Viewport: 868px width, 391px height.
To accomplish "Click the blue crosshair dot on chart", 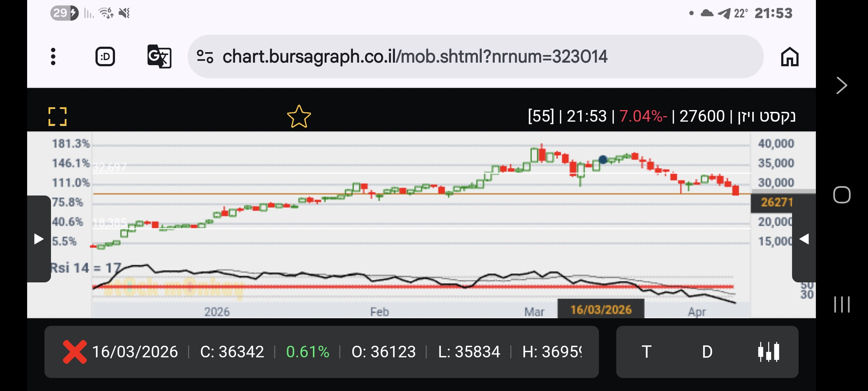I will pyautogui.click(x=603, y=159).
